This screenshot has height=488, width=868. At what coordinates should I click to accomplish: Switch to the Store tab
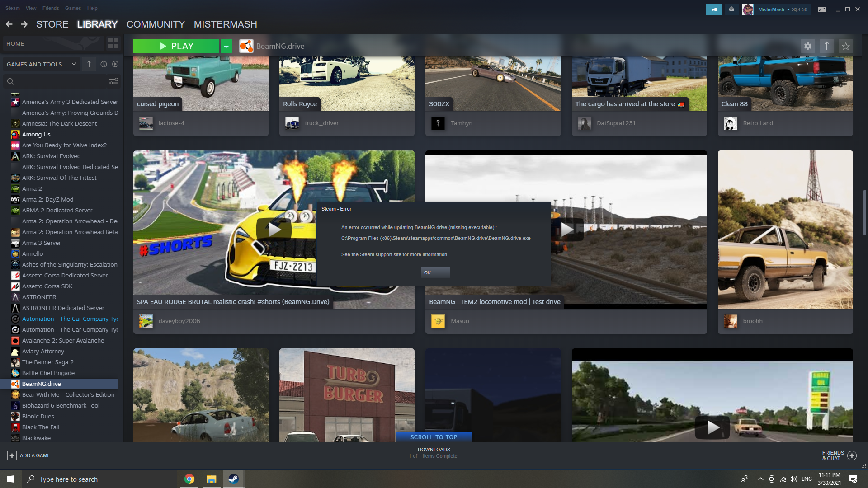(52, 24)
